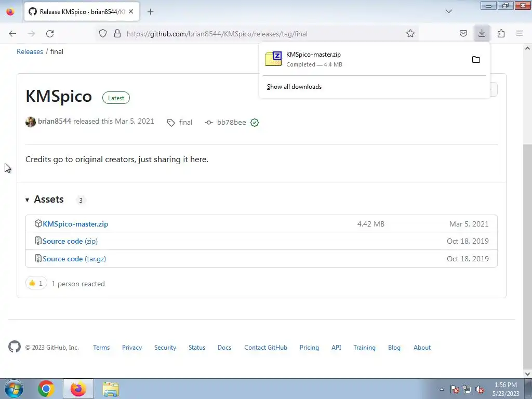Go back with the browser back arrow
The height and width of the screenshot is (399, 532).
[x=12, y=34]
